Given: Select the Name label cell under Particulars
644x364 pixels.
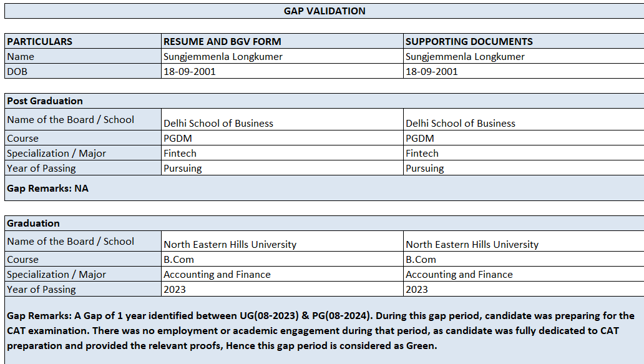Looking at the screenshot, I should 21,57.
